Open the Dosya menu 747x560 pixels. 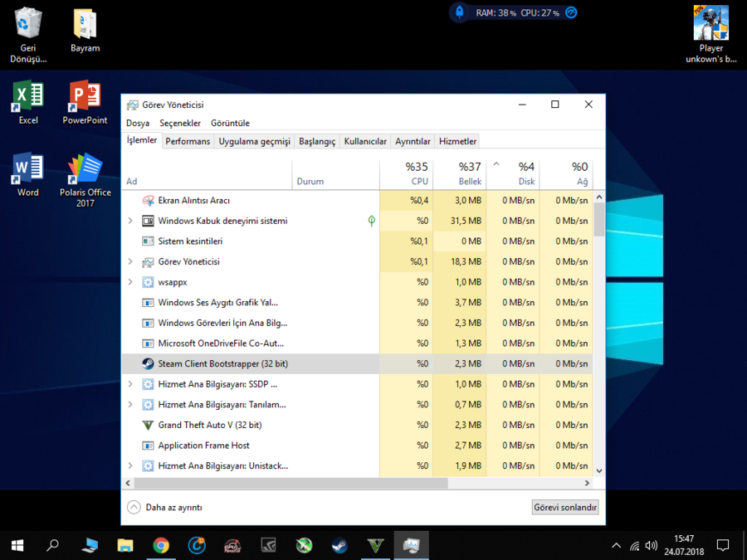pos(138,123)
